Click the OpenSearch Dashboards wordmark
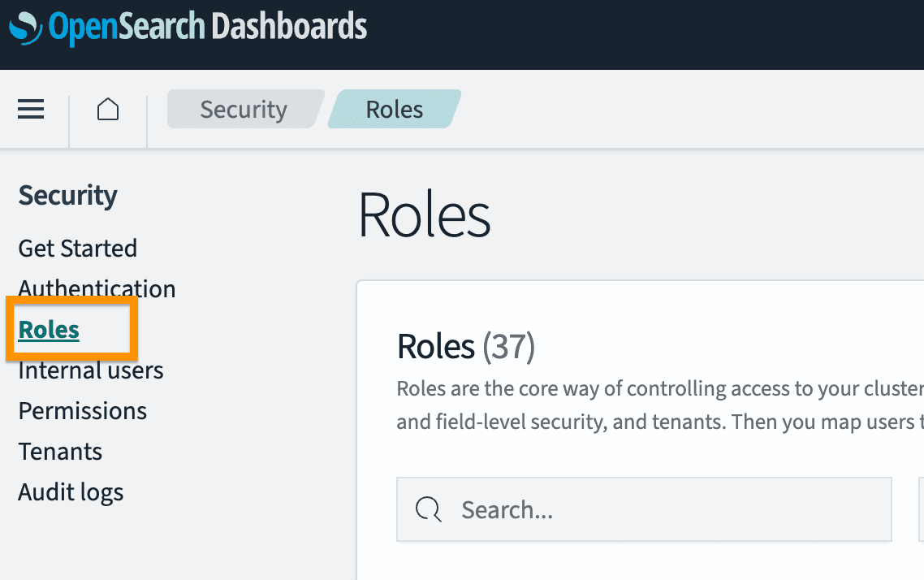The image size is (924, 580). pos(208,27)
